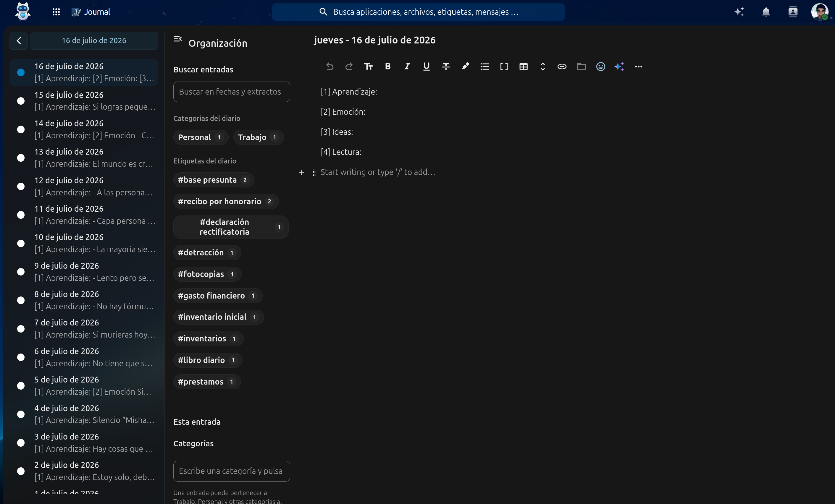This screenshot has height=504, width=835.
Task: Open the apps grid launcher
Action: pyautogui.click(x=56, y=12)
